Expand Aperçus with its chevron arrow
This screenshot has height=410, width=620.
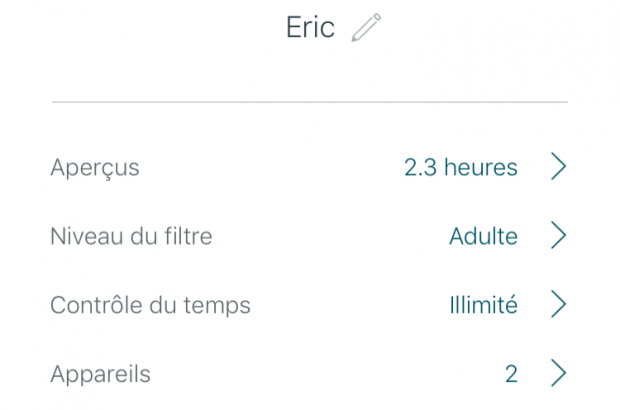558,167
